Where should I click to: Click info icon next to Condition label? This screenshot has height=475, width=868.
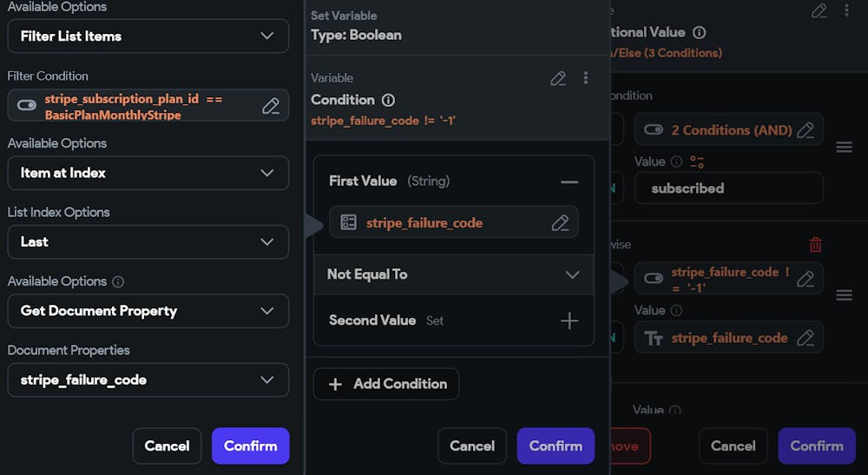(x=389, y=100)
